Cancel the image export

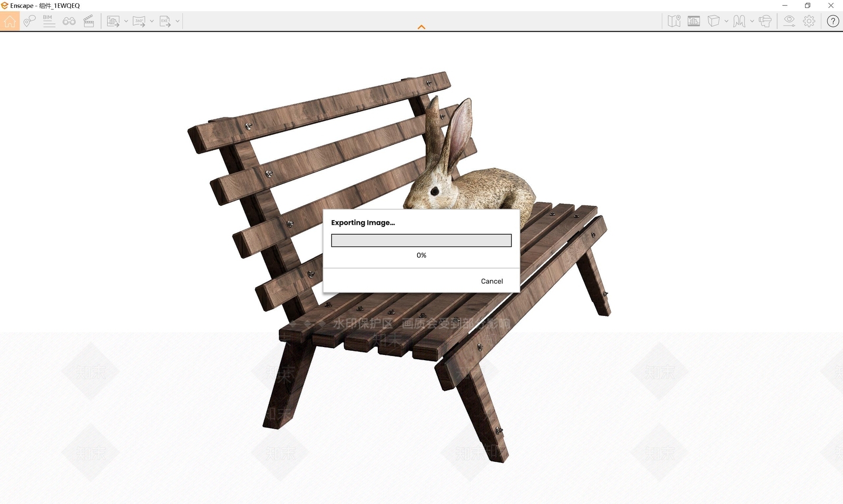[x=492, y=281]
